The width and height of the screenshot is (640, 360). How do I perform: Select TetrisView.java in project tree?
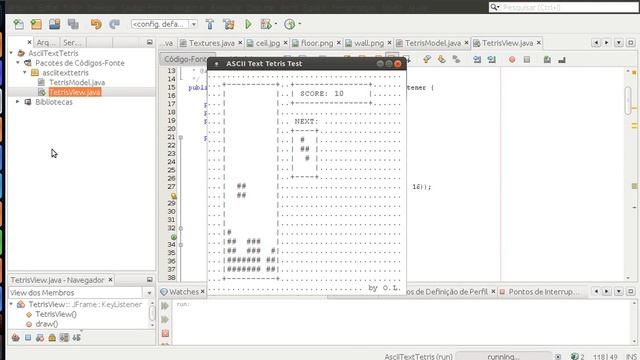[75, 92]
